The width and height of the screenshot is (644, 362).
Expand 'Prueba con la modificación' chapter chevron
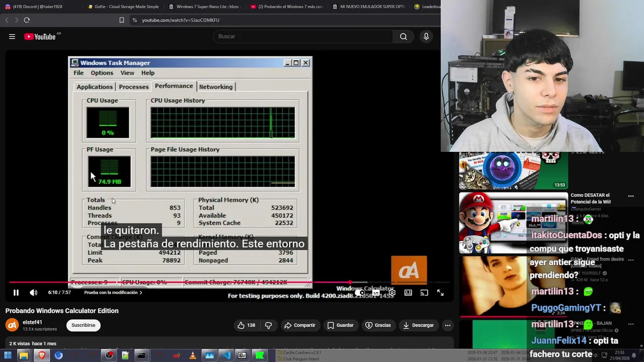pos(140,293)
